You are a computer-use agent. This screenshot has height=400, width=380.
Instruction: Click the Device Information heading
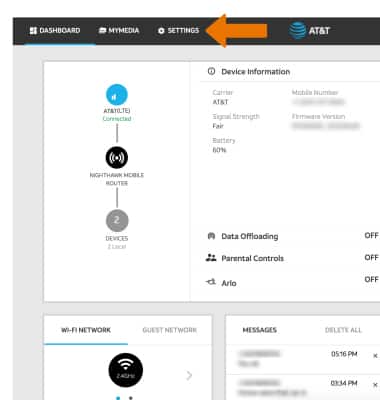255,72
